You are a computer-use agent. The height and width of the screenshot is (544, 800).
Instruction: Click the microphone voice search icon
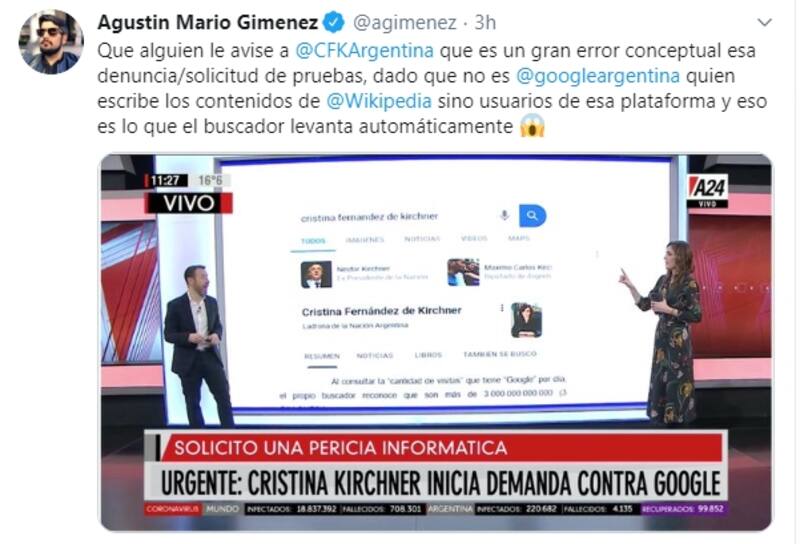[504, 215]
